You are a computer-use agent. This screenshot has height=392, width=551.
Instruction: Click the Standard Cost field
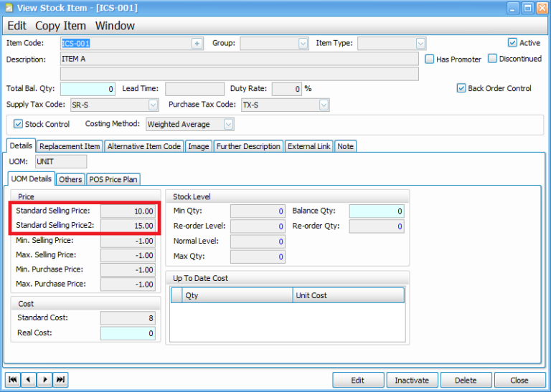coord(128,318)
